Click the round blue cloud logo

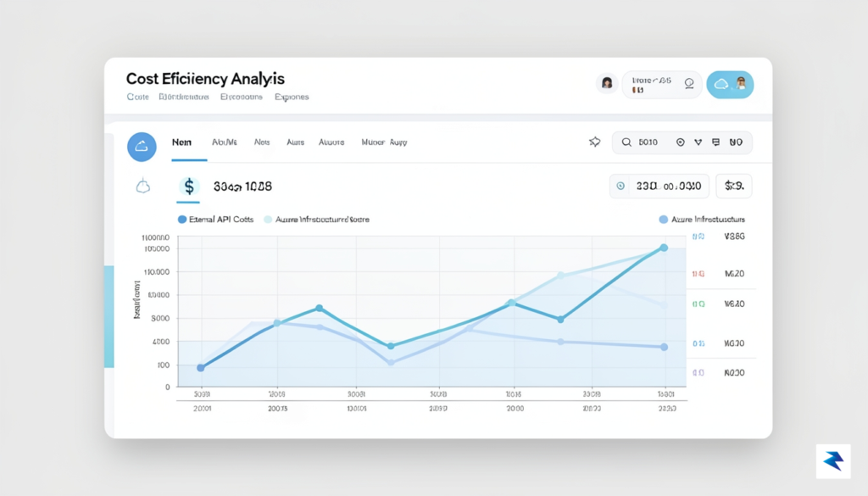point(142,147)
